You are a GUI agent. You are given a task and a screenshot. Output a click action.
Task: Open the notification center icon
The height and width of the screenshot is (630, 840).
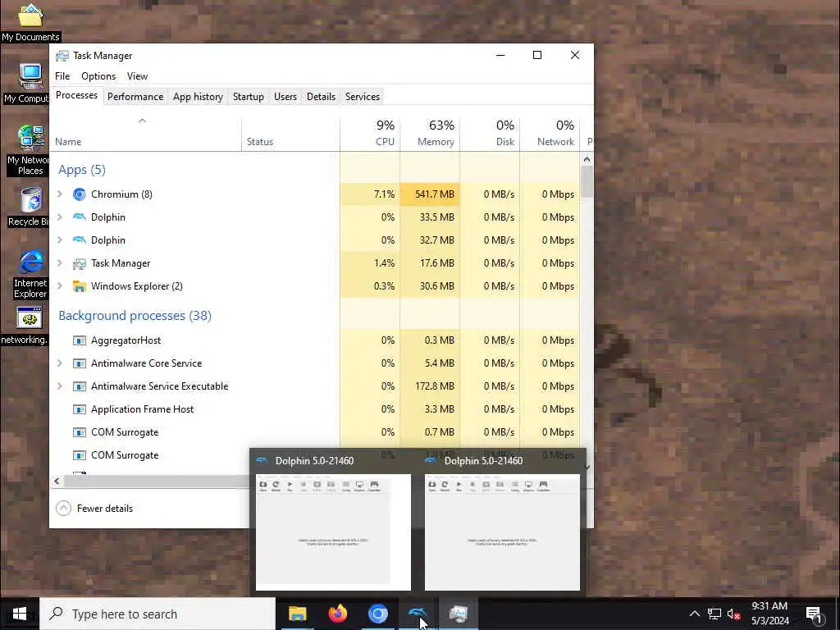click(814, 614)
